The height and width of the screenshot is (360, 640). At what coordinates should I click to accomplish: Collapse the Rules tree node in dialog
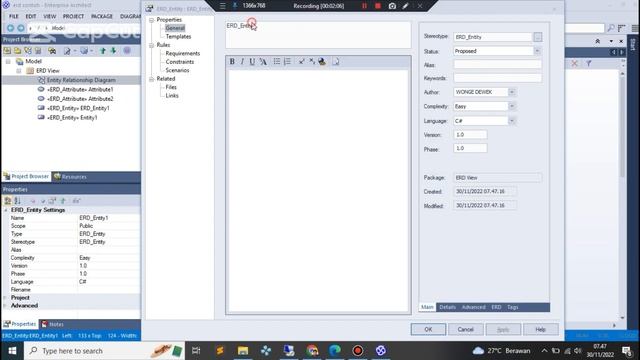coord(151,45)
